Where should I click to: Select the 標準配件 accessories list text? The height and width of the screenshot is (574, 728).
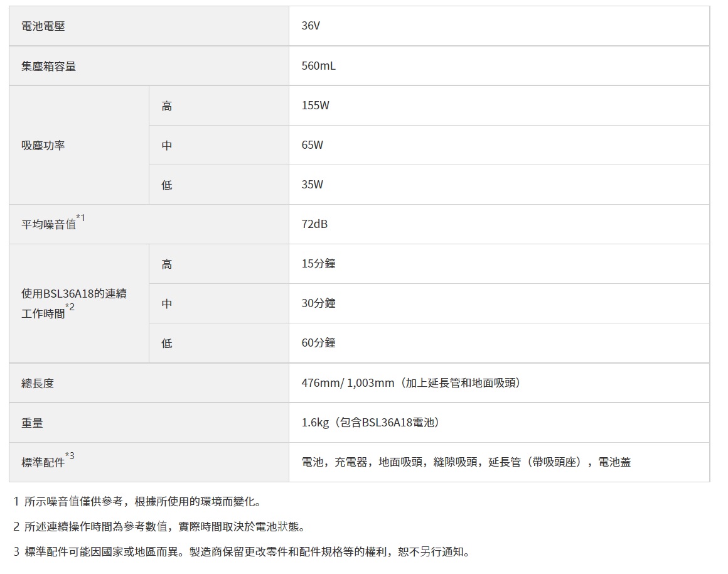click(466, 462)
